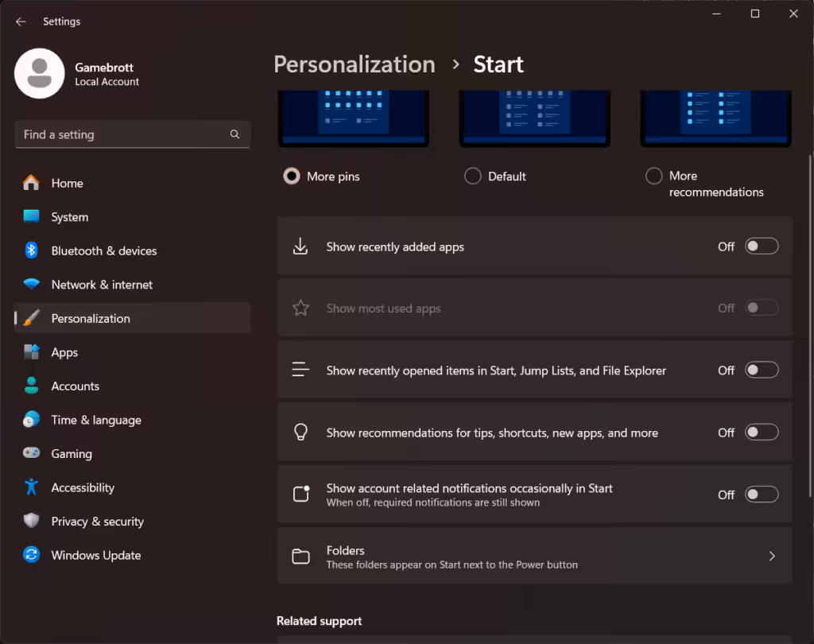Click the Start breadcrumb title
This screenshot has width=814, height=644.
point(498,64)
